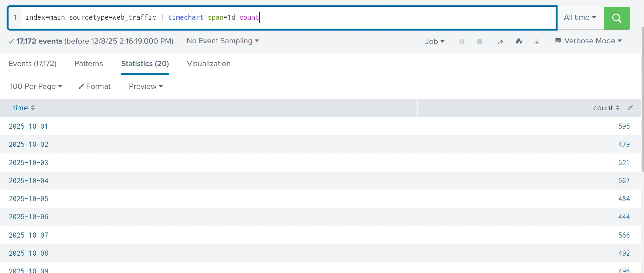Click the 17,172 events status text

click(x=39, y=41)
